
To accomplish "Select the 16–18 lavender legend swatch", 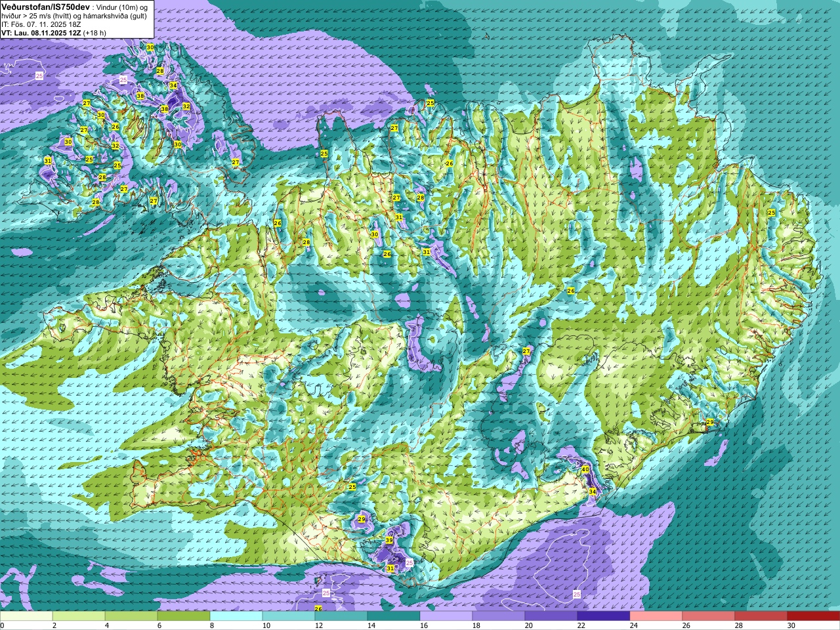I will [446, 616].
